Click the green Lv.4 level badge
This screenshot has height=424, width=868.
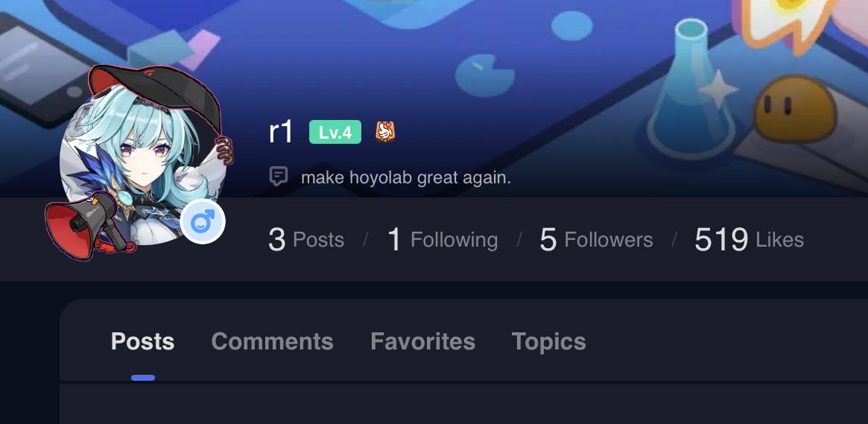click(x=335, y=133)
